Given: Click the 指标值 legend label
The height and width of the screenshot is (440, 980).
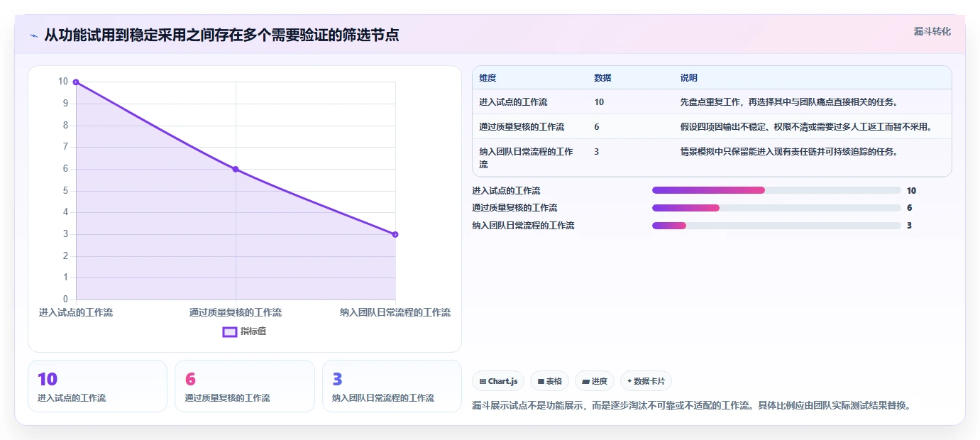Looking at the screenshot, I should 253,331.
